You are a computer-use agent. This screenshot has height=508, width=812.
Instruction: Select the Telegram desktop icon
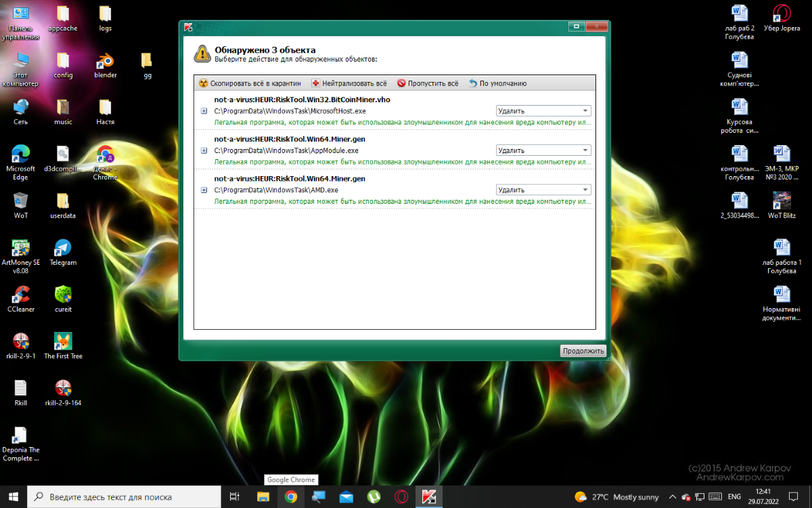point(63,249)
